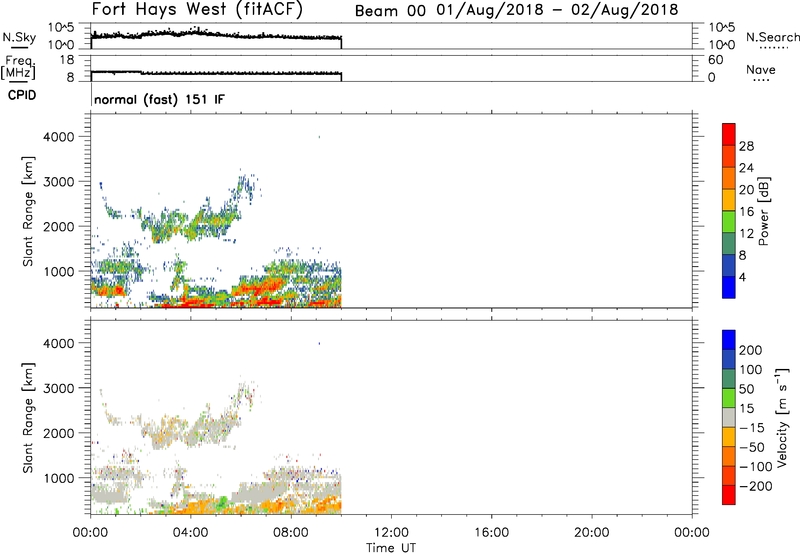
Task: Click the 'Time UT' x-axis label
Action: click(x=391, y=548)
